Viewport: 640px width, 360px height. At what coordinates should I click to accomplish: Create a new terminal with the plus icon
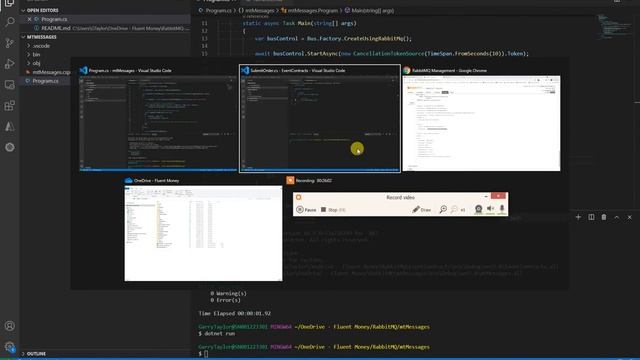point(578,217)
